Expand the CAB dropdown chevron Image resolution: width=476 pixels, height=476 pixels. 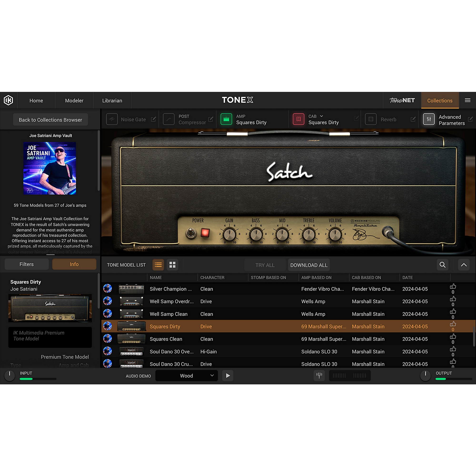point(321,116)
